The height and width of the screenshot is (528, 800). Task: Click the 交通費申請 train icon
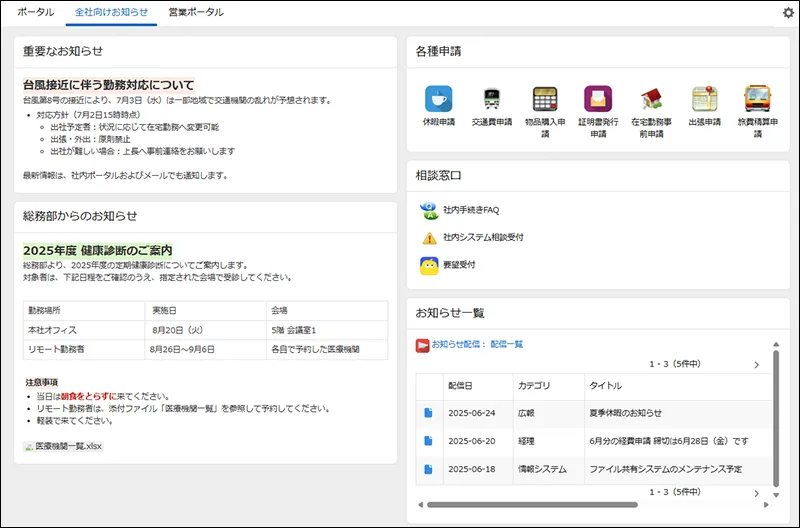tap(491, 98)
